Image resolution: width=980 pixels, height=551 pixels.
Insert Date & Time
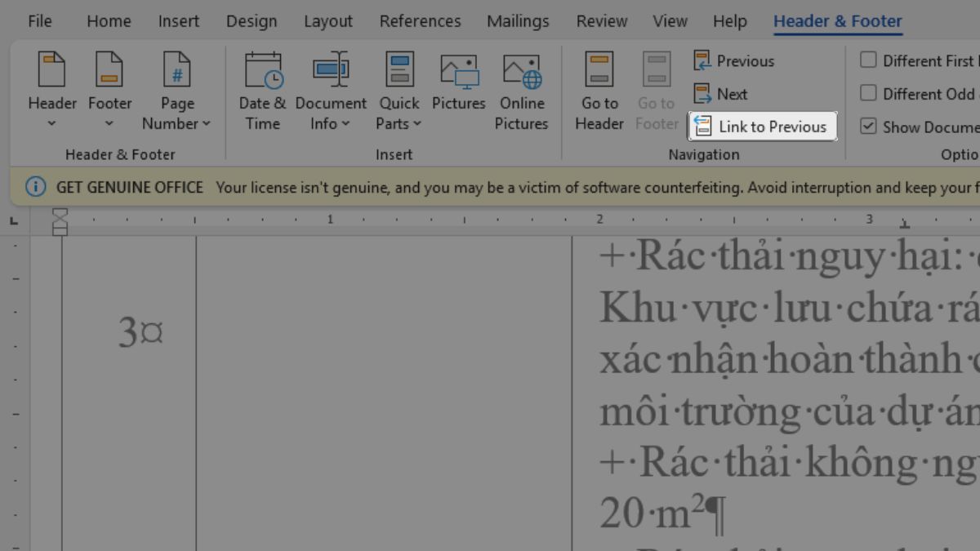pyautogui.click(x=262, y=91)
